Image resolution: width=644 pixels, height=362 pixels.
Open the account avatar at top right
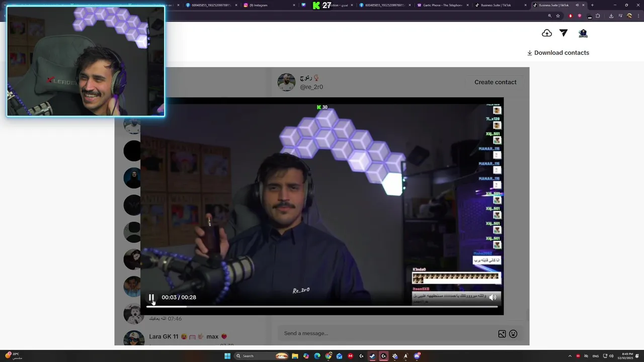pyautogui.click(x=583, y=33)
